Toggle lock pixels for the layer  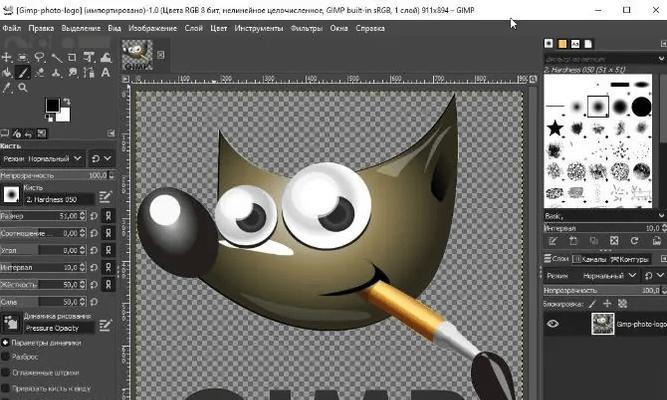593,304
